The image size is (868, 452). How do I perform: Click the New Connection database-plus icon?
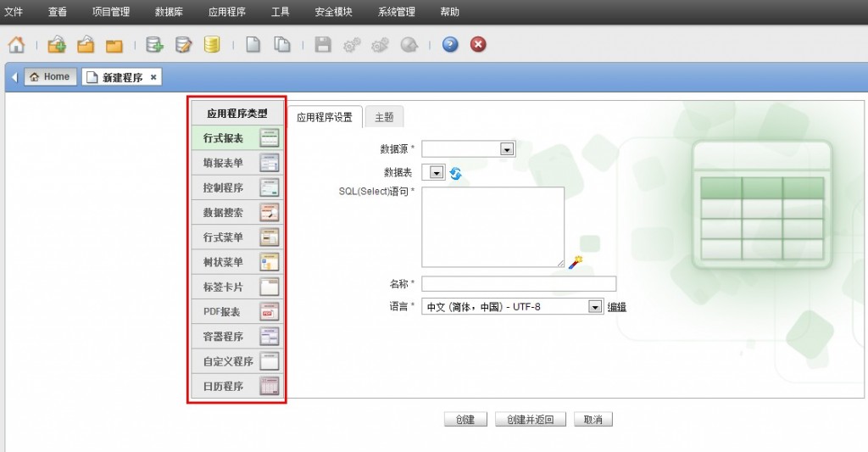click(x=154, y=45)
